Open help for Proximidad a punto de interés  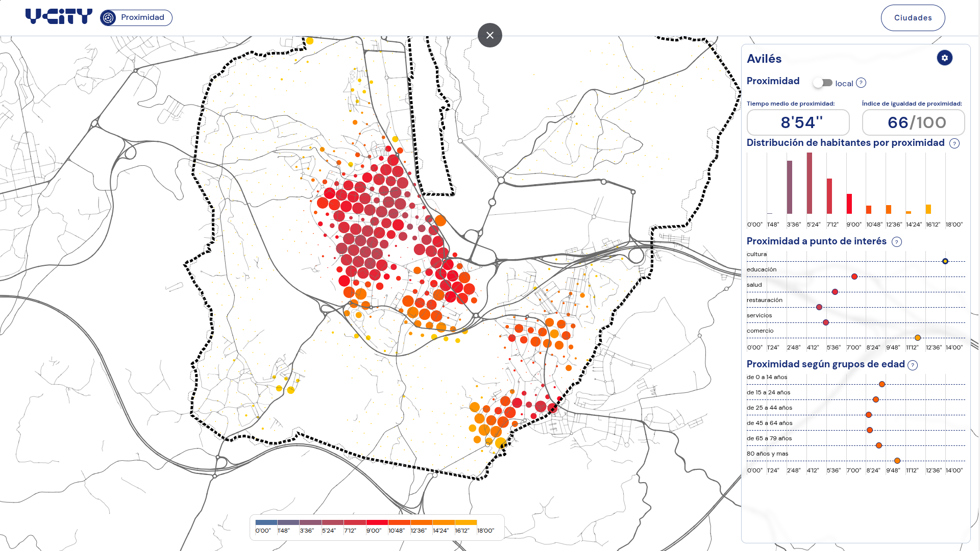pos(897,242)
